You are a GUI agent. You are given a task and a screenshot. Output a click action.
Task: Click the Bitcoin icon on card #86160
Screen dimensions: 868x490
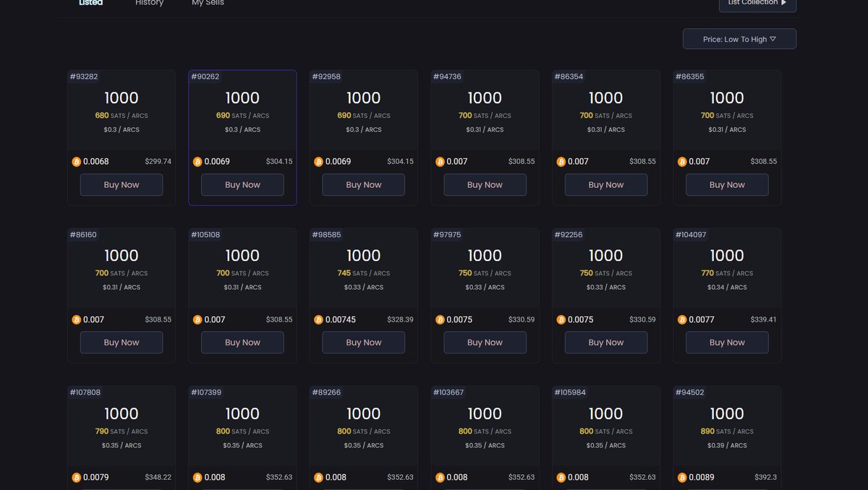coord(76,319)
